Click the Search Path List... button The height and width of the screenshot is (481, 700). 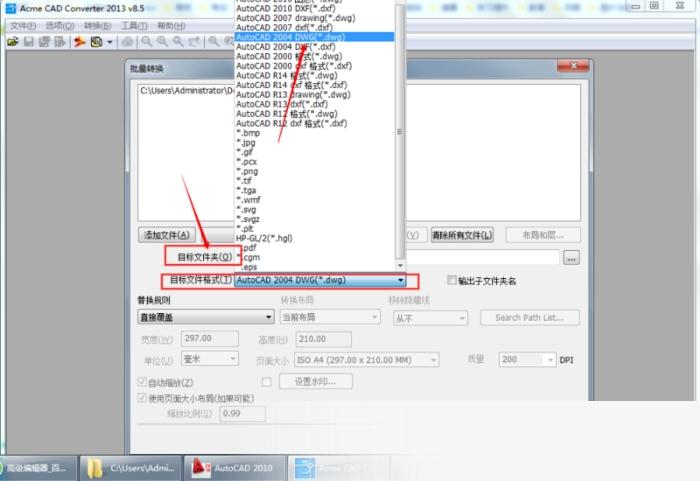point(530,318)
